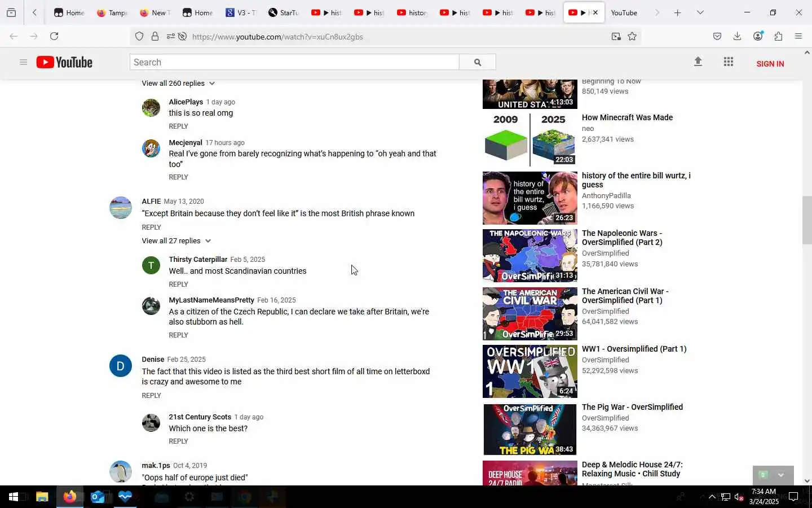
Task: Open File Explorer from the taskbar
Action: (42, 497)
